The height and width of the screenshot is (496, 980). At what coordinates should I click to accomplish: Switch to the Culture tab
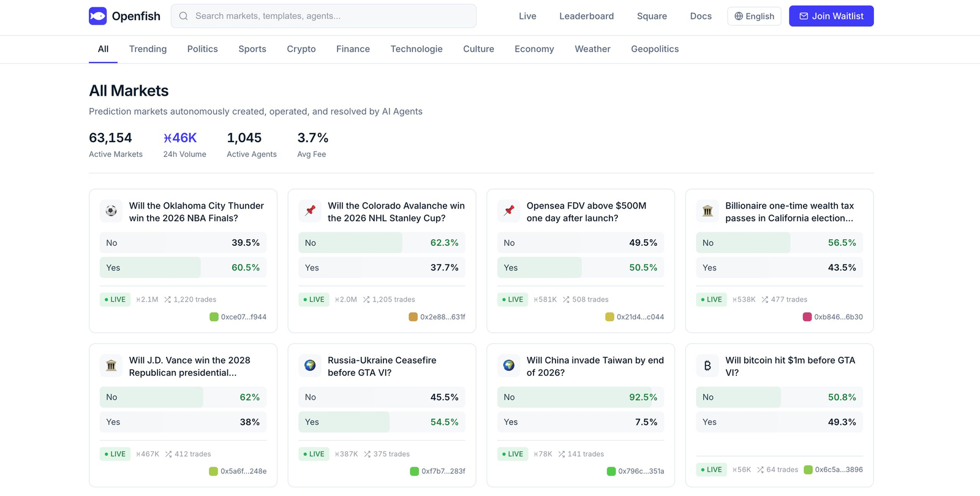(x=478, y=49)
